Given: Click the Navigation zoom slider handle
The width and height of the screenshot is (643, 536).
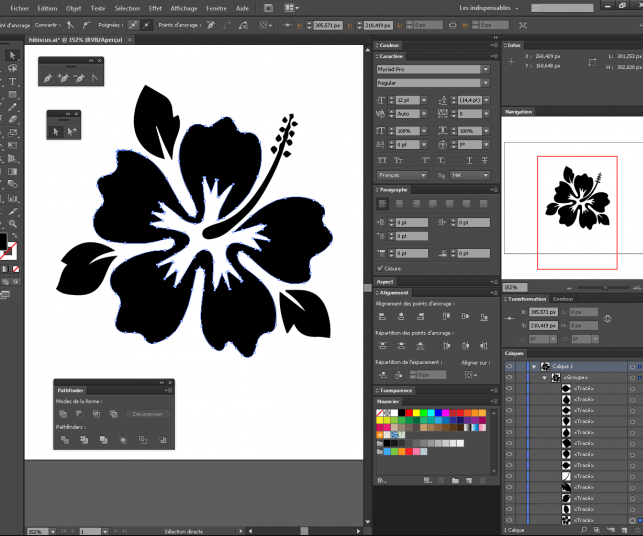Looking at the screenshot, I should click(605, 287).
